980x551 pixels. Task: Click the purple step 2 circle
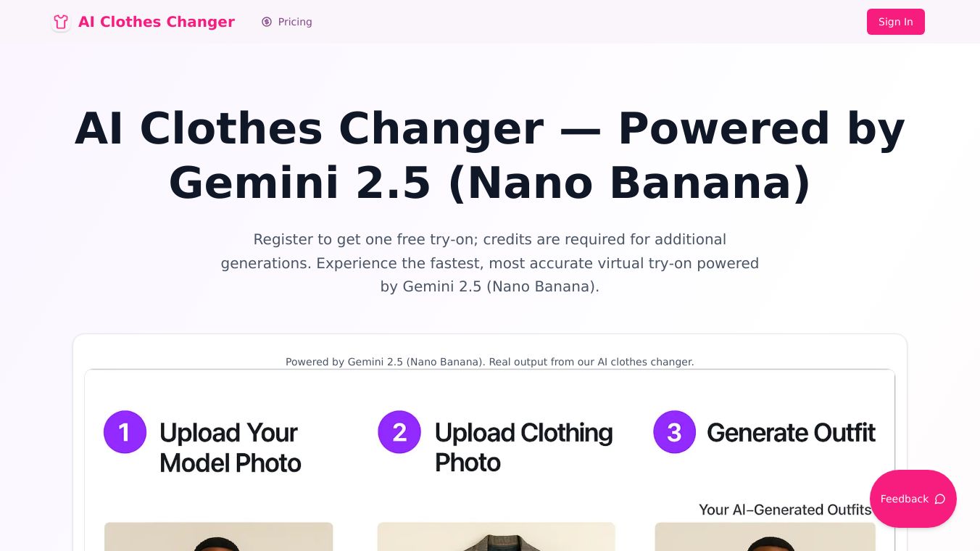pos(399,432)
